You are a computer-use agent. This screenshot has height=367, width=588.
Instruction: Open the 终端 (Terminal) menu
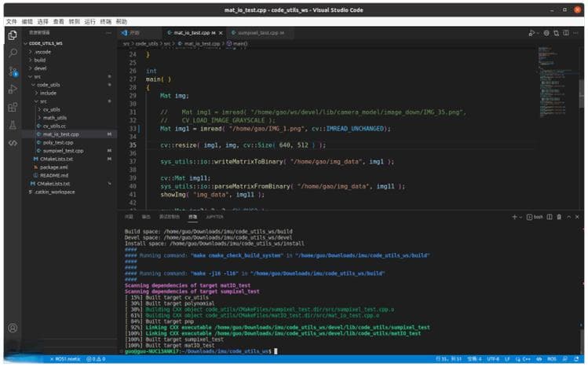106,22
